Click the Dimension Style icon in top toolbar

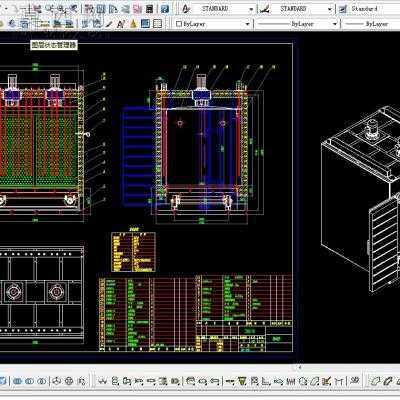(265, 9)
